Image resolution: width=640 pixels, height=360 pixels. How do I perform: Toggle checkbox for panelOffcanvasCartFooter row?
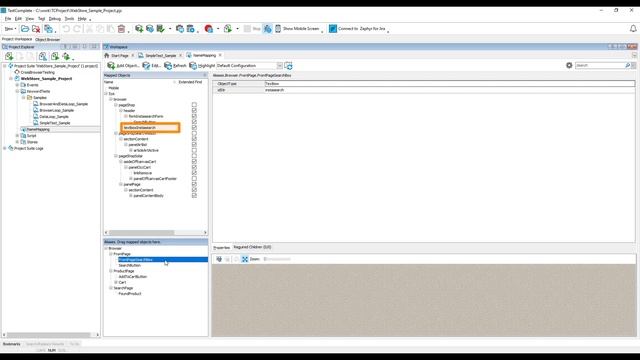coord(194,178)
